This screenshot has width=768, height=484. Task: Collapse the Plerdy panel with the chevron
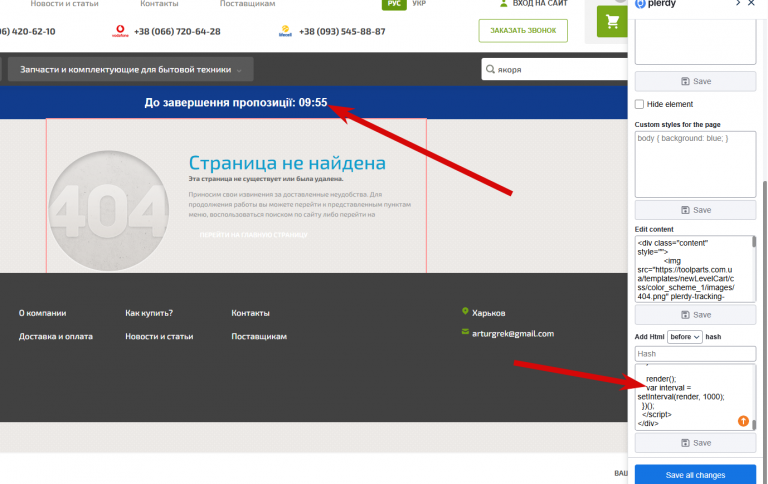point(738,3)
